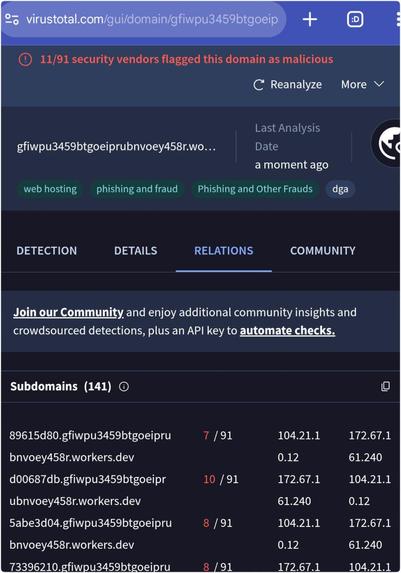The image size is (401, 573).
Task: Open the tab switcher icon
Action: click(355, 19)
